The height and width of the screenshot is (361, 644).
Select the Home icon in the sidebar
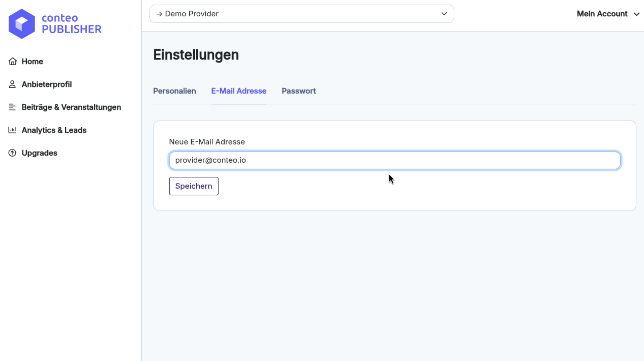click(x=12, y=61)
